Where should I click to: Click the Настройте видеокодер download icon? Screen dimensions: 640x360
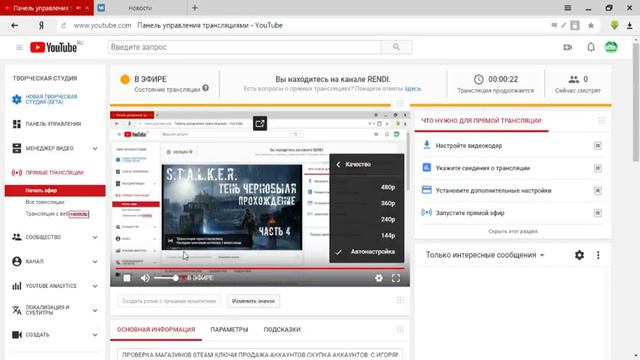[427, 145]
